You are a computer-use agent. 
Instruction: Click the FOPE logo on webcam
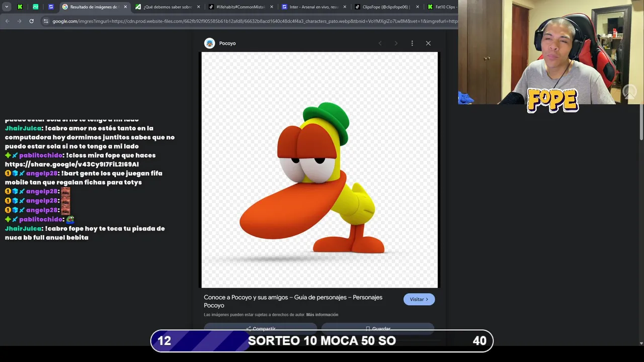(x=552, y=100)
